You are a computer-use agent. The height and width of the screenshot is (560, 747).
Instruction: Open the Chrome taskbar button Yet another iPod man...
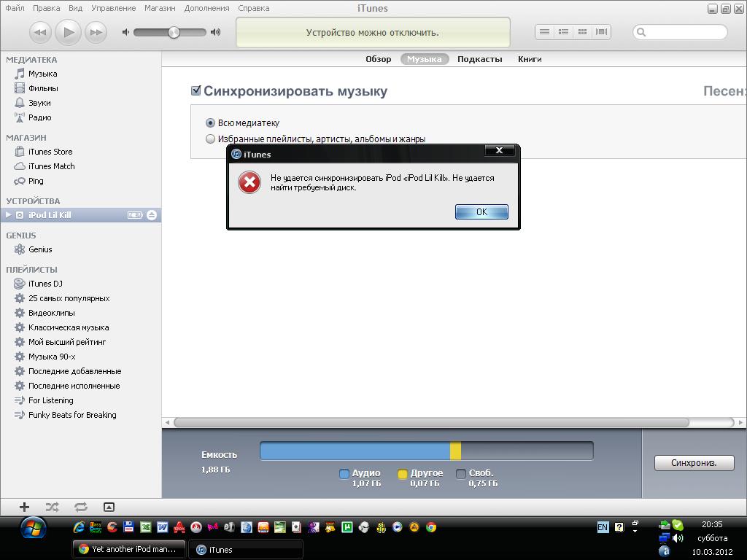tap(128, 549)
